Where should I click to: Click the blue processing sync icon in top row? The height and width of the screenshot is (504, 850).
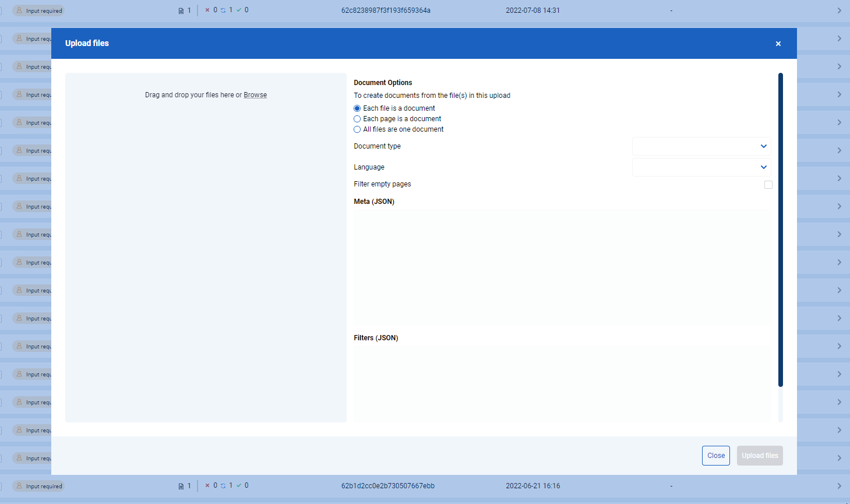point(223,10)
